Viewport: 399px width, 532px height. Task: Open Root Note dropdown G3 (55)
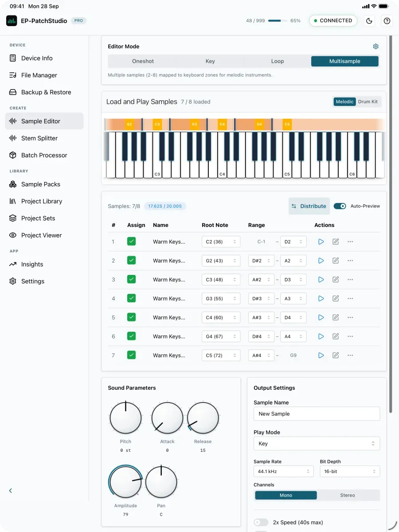pos(221,299)
